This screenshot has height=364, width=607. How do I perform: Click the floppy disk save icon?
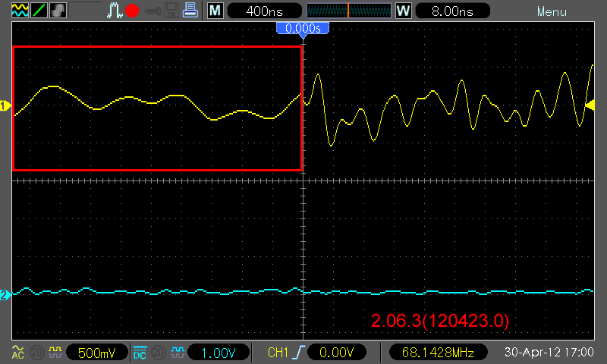171,11
